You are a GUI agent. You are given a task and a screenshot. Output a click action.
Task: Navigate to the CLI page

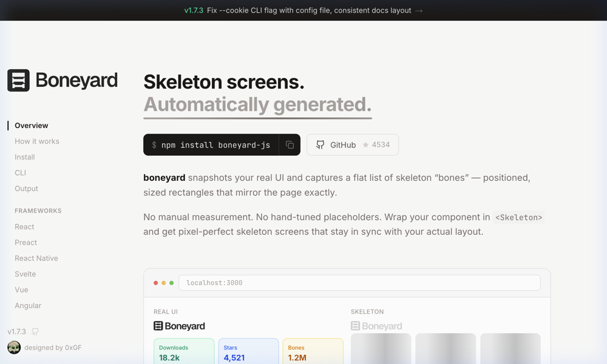pos(21,173)
